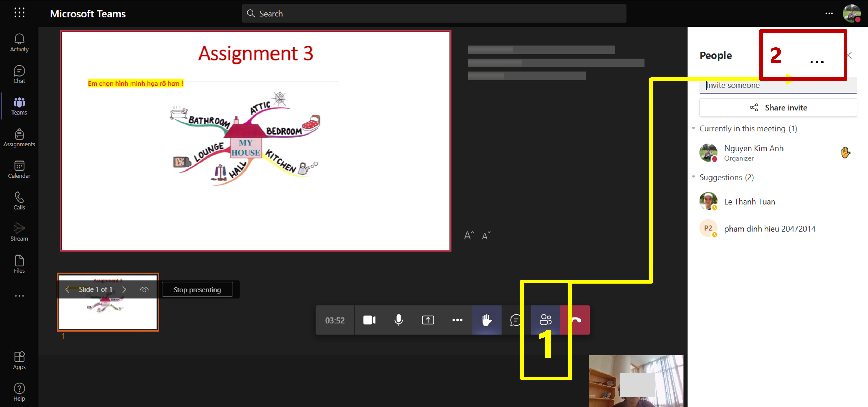This screenshot has width=868, height=407.
Task: Toggle the camera on or off
Action: [369, 320]
